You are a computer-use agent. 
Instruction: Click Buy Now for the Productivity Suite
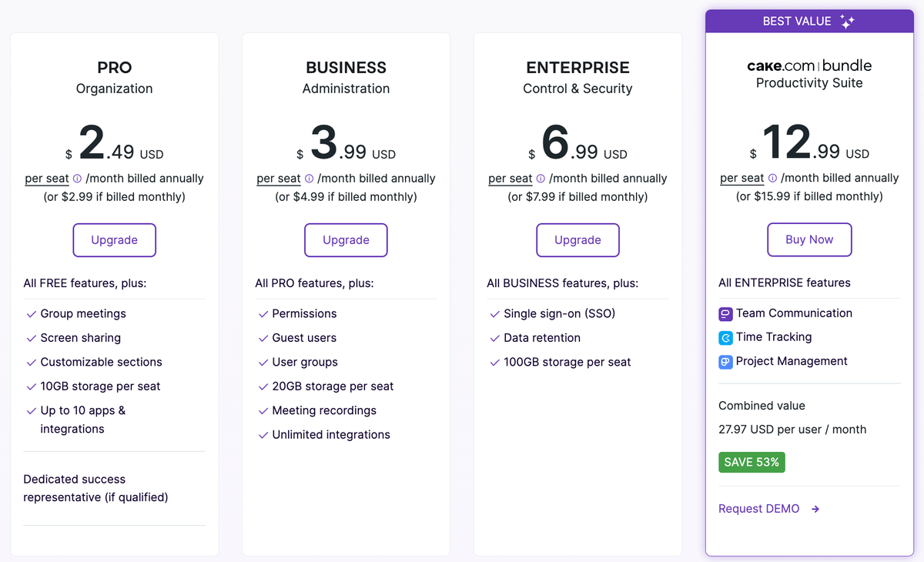pyautogui.click(x=809, y=239)
